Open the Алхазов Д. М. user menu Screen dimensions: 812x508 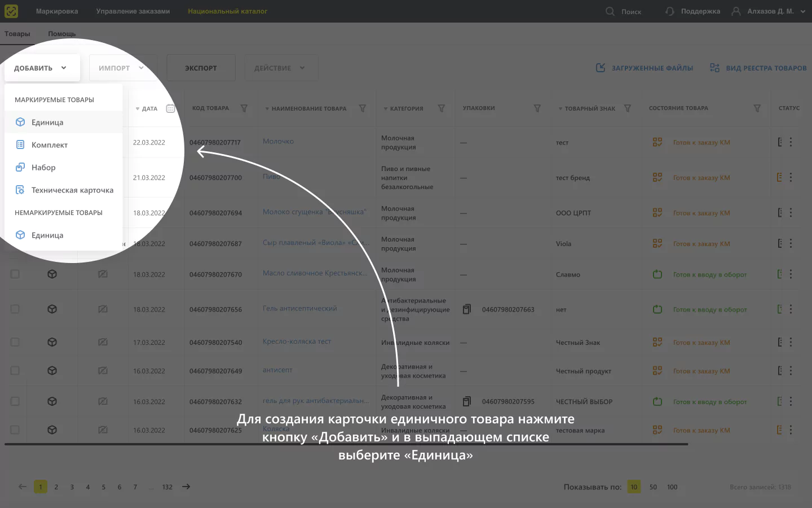point(769,11)
